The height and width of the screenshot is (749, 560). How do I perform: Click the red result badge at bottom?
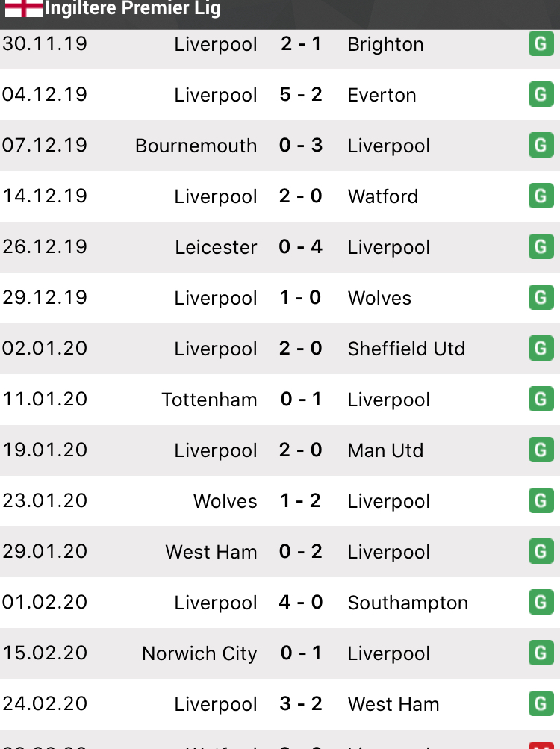[541, 745]
